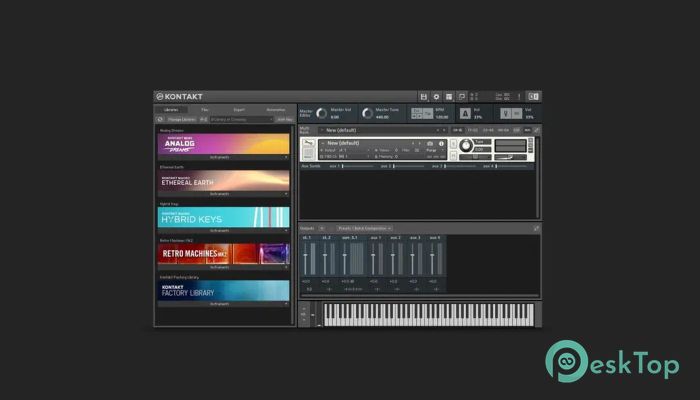The image size is (700, 400).
Task: Adjust the aux 1 send slider
Action: click(x=358, y=166)
